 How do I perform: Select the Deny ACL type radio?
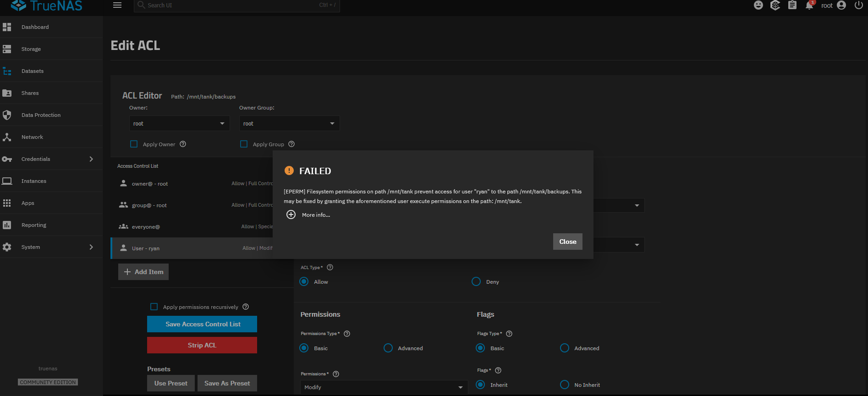coord(476,281)
